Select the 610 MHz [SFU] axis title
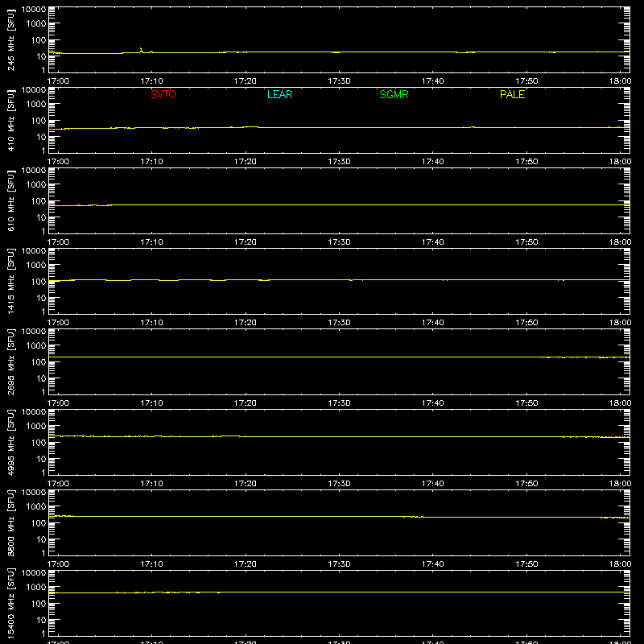This screenshot has width=644, height=644. pyautogui.click(x=11, y=200)
